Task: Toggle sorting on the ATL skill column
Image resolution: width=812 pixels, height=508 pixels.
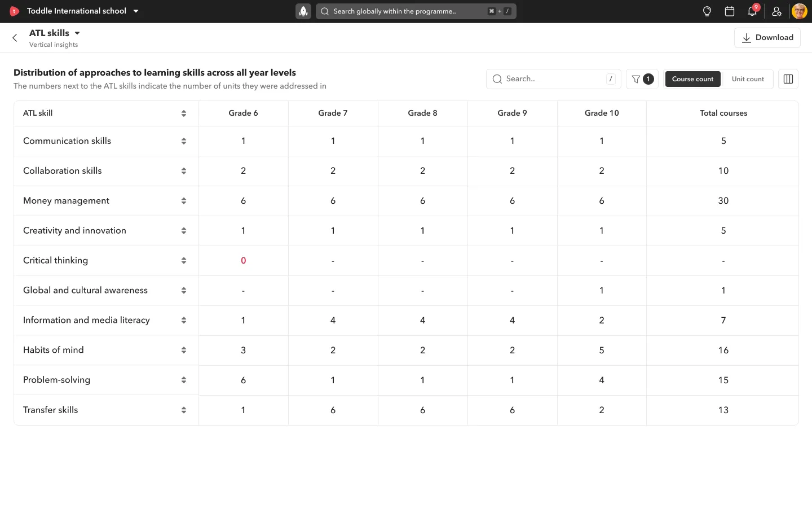Action: 183,113
